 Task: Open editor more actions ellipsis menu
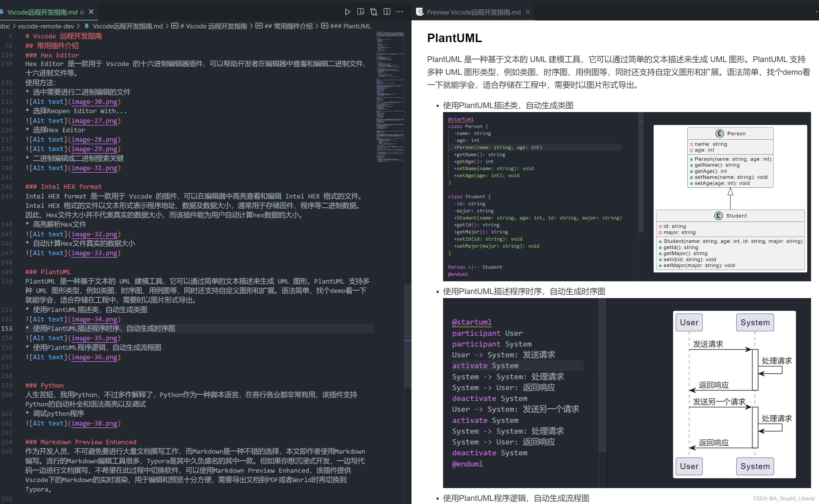[400, 12]
